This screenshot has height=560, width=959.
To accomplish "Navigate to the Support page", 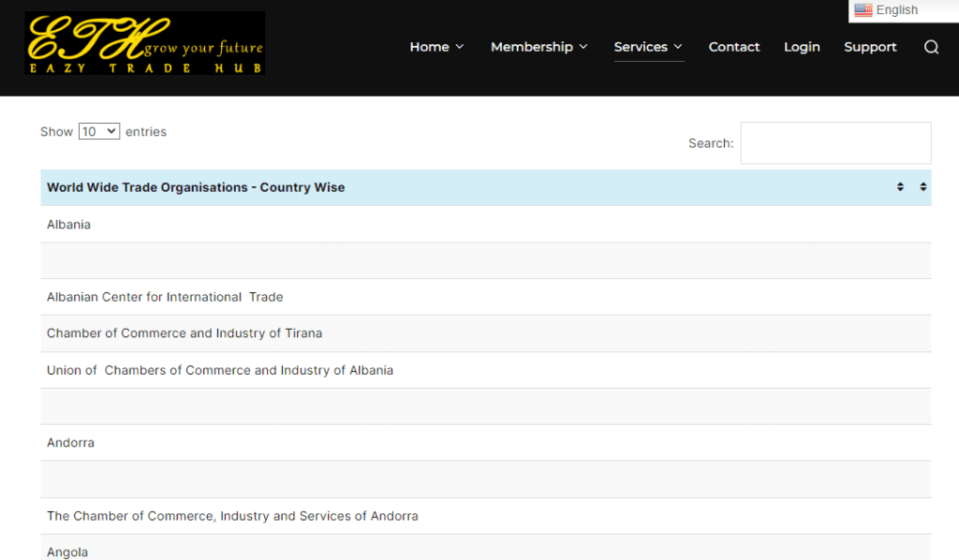I will click(x=870, y=47).
